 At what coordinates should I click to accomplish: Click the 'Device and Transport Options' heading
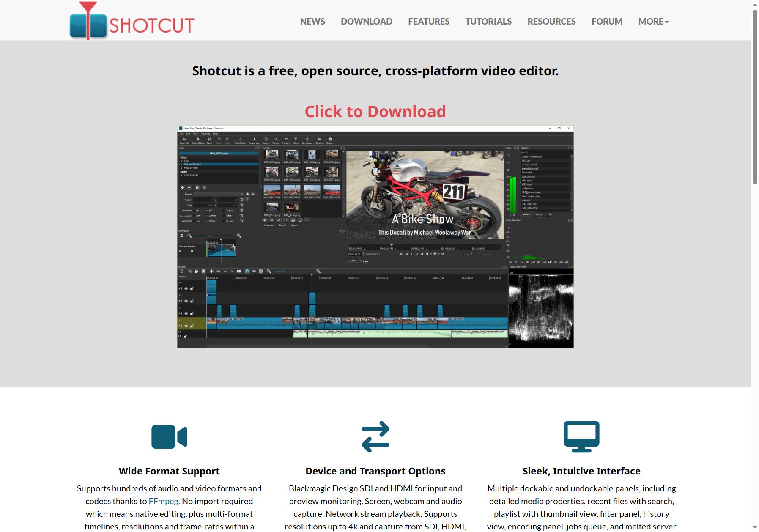pyautogui.click(x=375, y=471)
